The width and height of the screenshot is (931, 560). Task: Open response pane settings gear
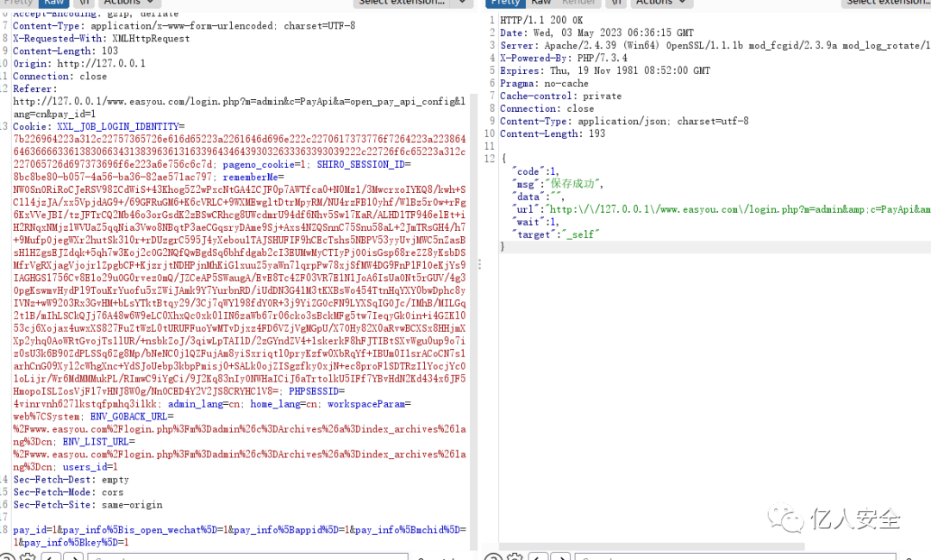(x=514, y=557)
